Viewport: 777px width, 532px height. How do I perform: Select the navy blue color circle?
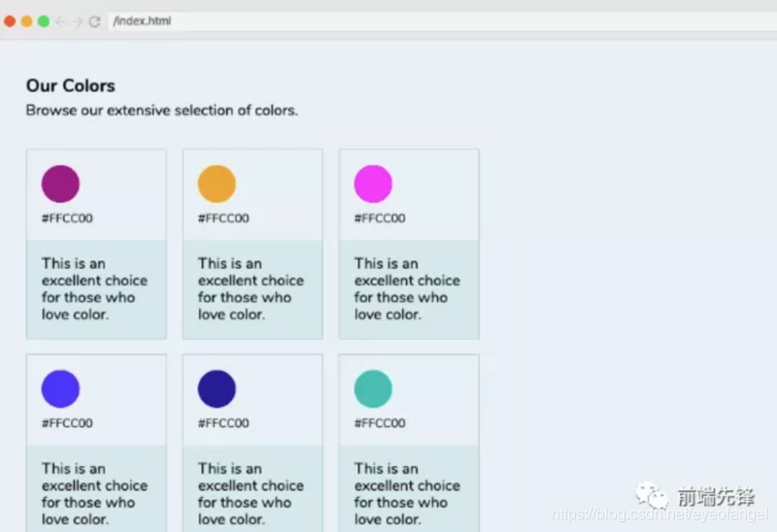click(x=217, y=389)
